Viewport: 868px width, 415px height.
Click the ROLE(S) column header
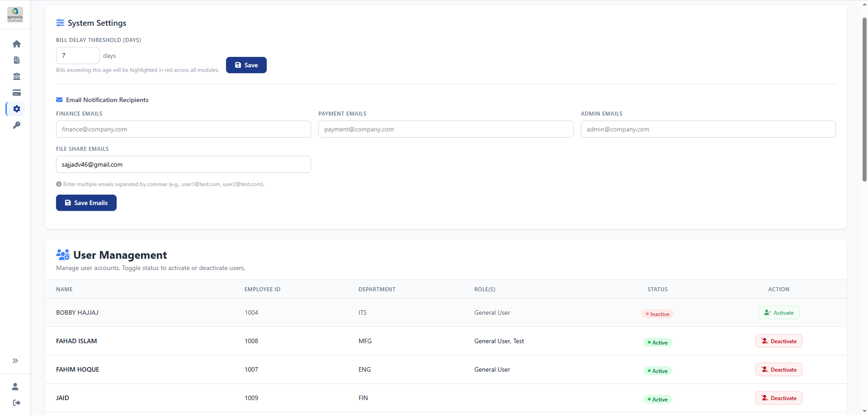click(x=485, y=289)
